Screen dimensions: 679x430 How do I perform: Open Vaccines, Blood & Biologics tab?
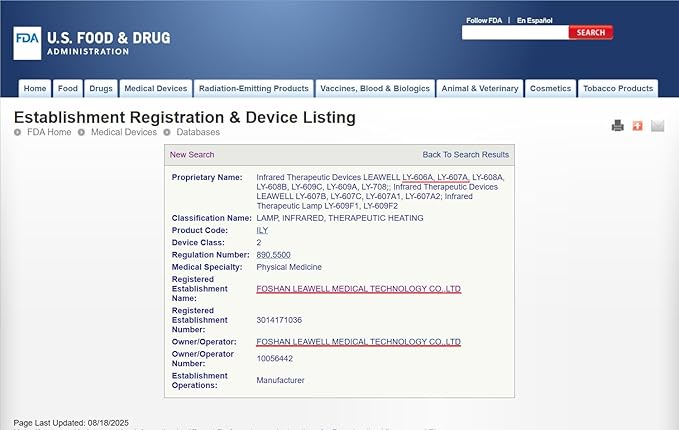tap(375, 88)
